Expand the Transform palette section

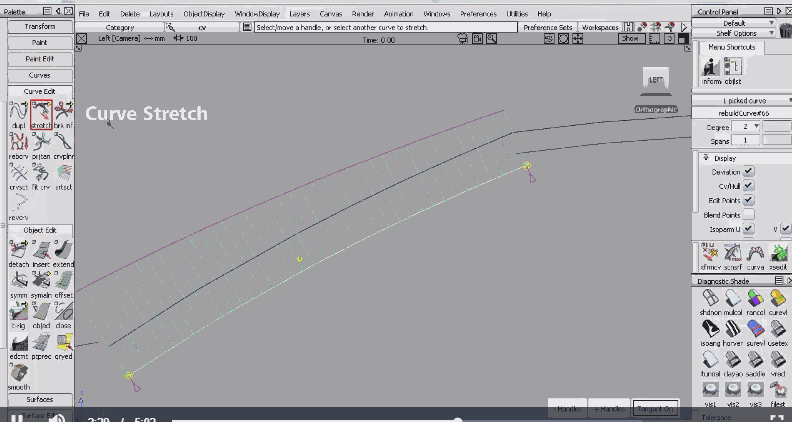pos(39,26)
